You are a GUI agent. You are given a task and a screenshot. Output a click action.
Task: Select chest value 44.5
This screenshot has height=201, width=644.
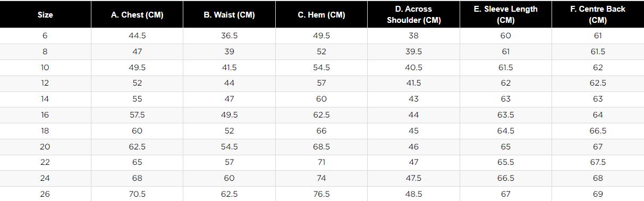(137, 36)
